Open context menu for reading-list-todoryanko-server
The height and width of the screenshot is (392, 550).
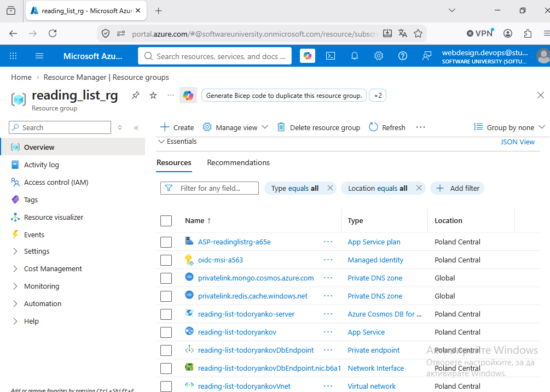[x=328, y=314]
